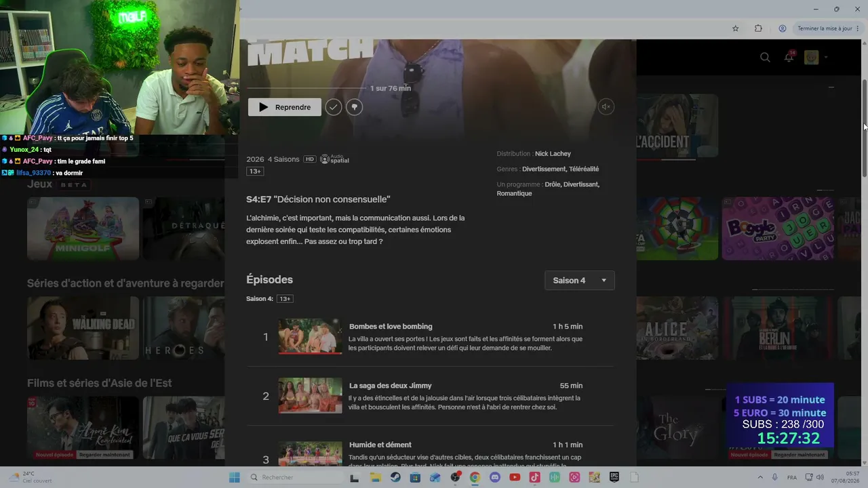Click the Reprendre play button
Viewport: 868px width, 488px height.
point(284,107)
